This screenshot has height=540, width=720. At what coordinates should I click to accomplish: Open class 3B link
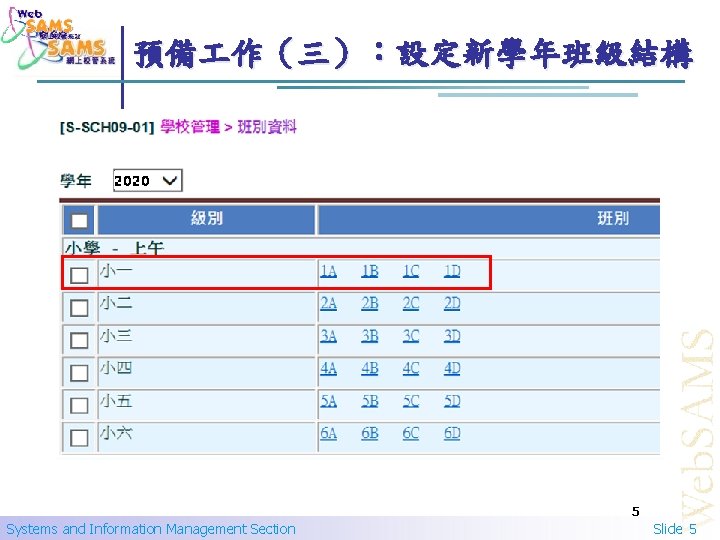coord(370,337)
